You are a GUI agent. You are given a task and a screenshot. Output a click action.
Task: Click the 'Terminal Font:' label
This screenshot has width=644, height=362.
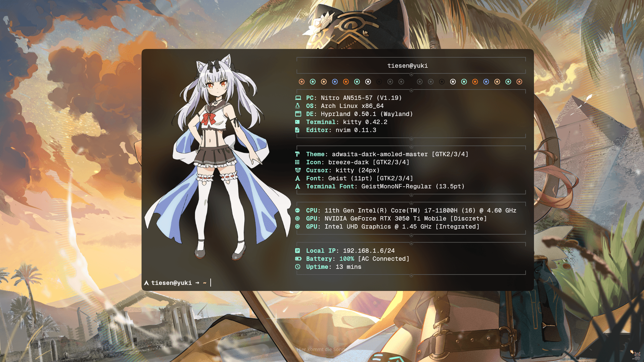[332, 186]
